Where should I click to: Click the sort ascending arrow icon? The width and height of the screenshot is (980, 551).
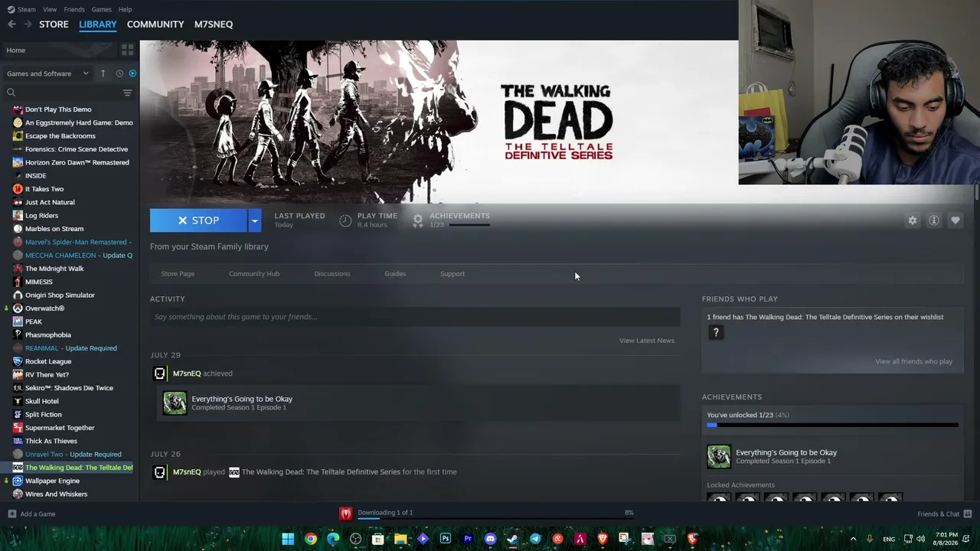[103, 73]
